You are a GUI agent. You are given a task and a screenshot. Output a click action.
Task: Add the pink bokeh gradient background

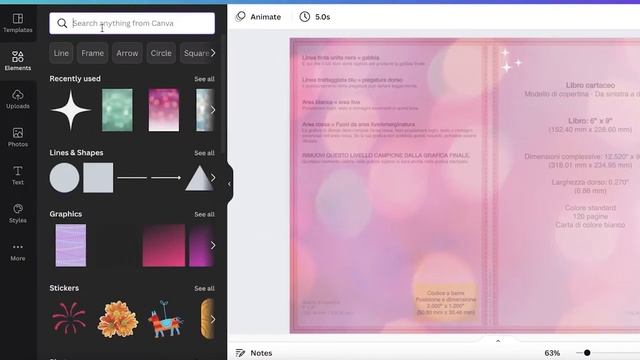[x=164, y=110]
